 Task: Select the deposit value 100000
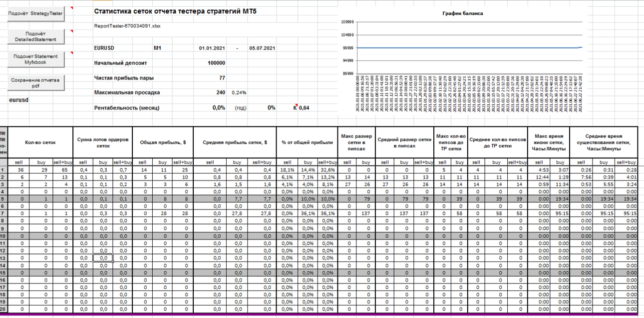(x=216, y=63)
